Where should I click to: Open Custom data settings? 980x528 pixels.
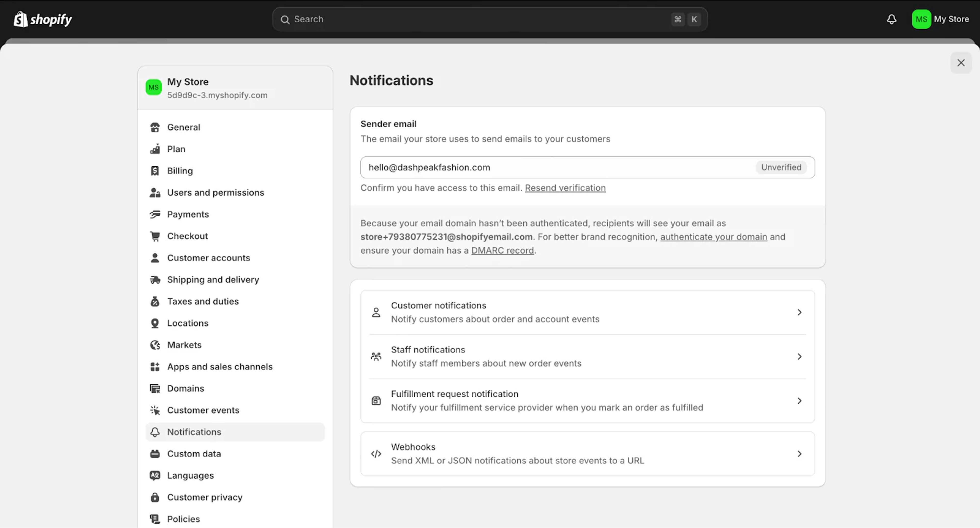(x=235, y=454)
